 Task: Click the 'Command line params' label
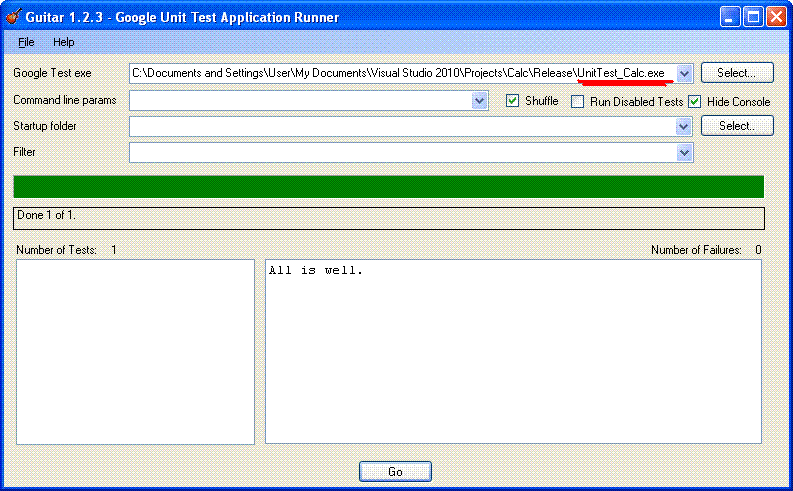coord(65,100)
